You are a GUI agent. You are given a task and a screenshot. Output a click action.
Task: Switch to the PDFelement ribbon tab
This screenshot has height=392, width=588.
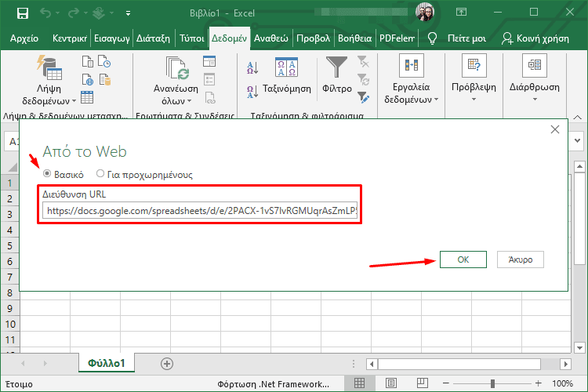397,38
